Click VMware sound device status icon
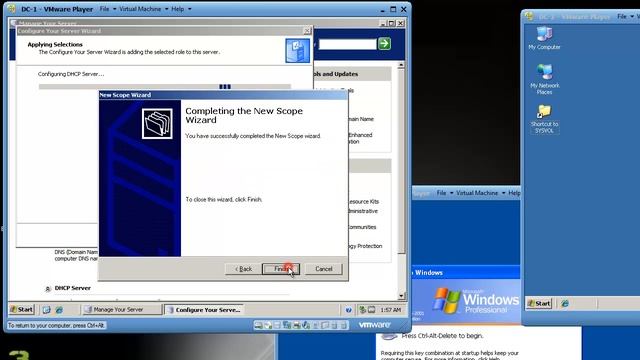The height and width of the screenshot is (360, 640). click(306, 325)
